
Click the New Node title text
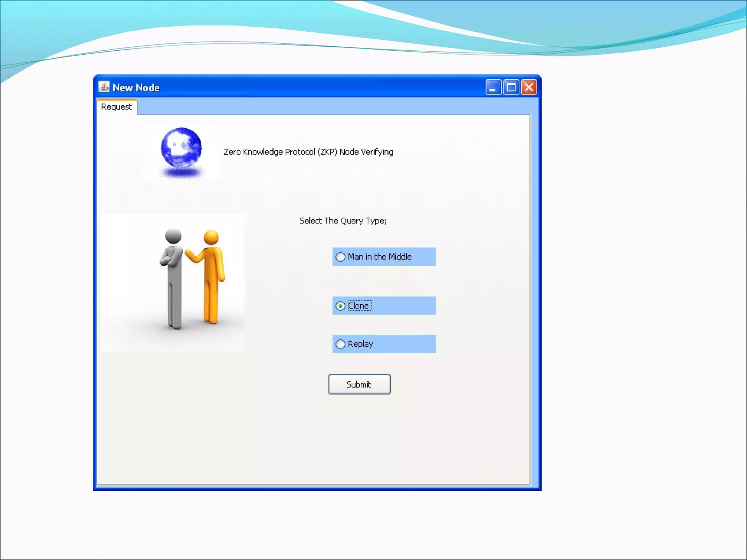tap(136, 87)
